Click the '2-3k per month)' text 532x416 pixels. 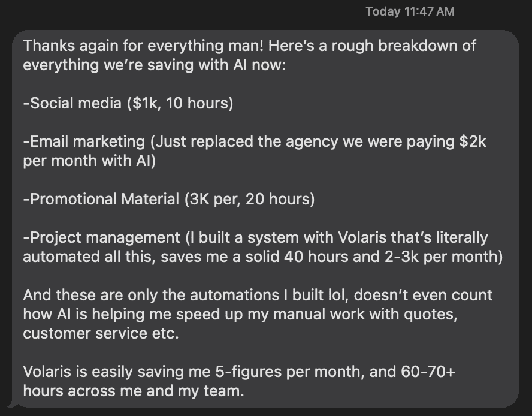pos(443,257)
